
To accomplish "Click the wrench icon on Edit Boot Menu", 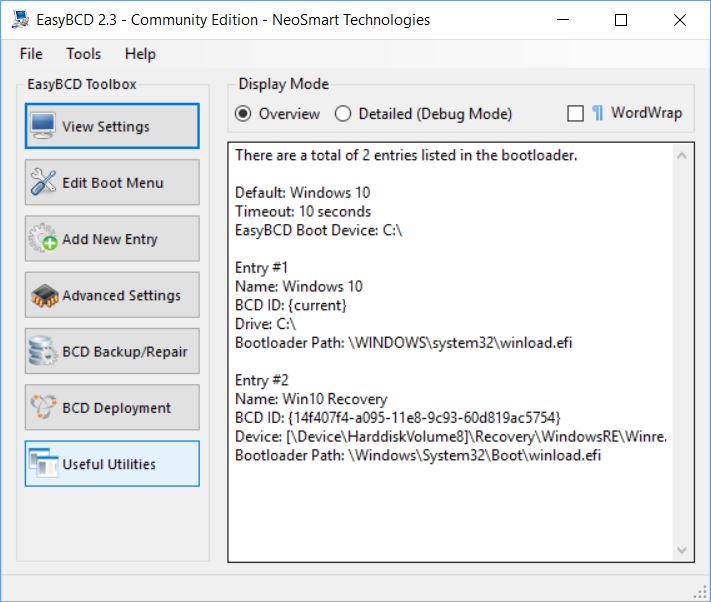I will click(44, 182).
